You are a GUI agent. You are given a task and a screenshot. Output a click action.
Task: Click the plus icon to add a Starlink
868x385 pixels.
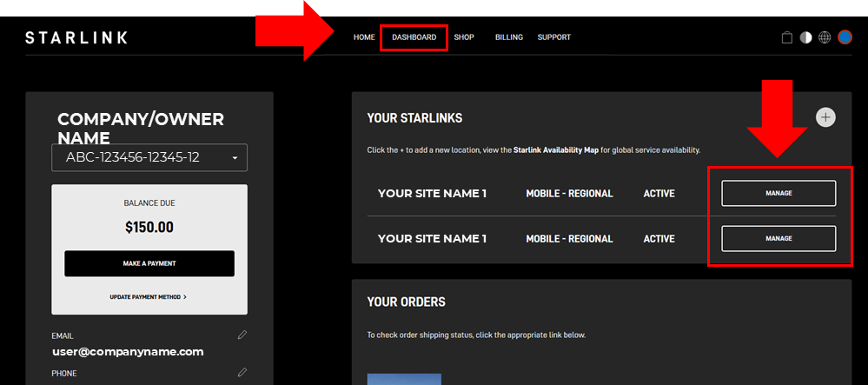point(826,117)
